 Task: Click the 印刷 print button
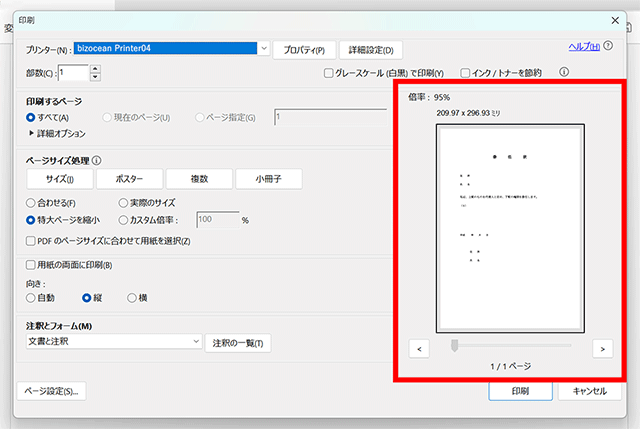tap(520, 391)
